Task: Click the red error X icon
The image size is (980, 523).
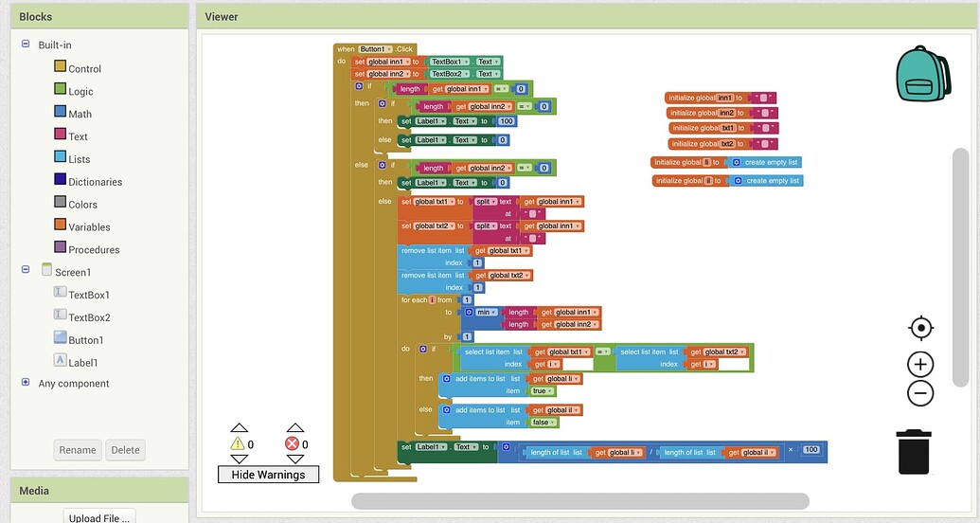Action: [293, 443]
